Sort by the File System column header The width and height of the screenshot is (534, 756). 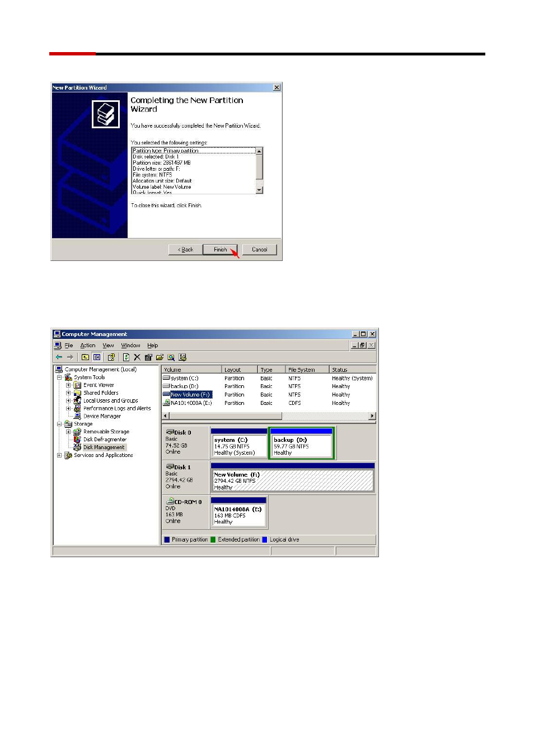[307, 370]
